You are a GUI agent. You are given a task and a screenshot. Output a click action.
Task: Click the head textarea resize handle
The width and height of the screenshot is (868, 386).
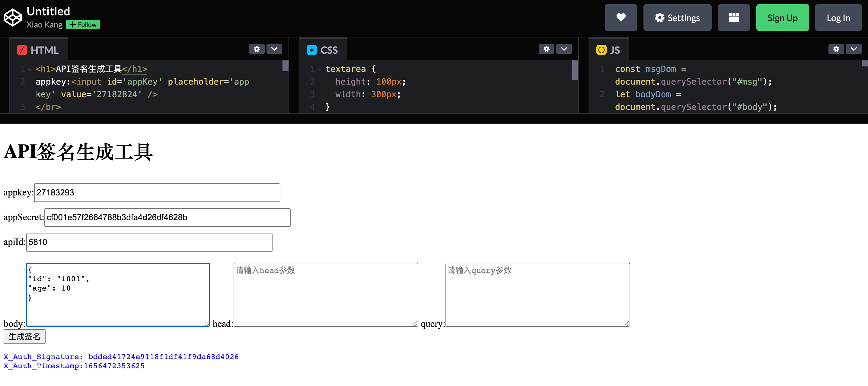[x=415, y=323]
